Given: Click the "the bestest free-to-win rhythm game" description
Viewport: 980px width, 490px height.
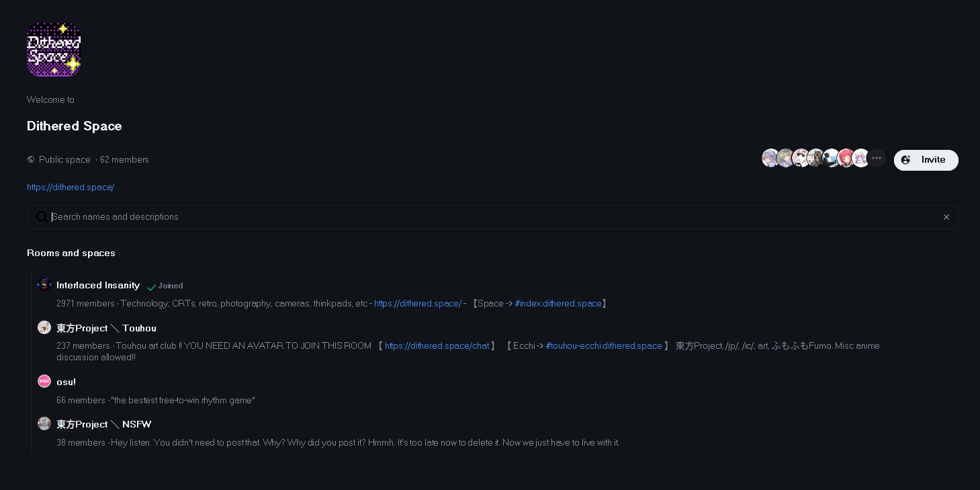Looking at the screenshot, I should click(183, 401).
